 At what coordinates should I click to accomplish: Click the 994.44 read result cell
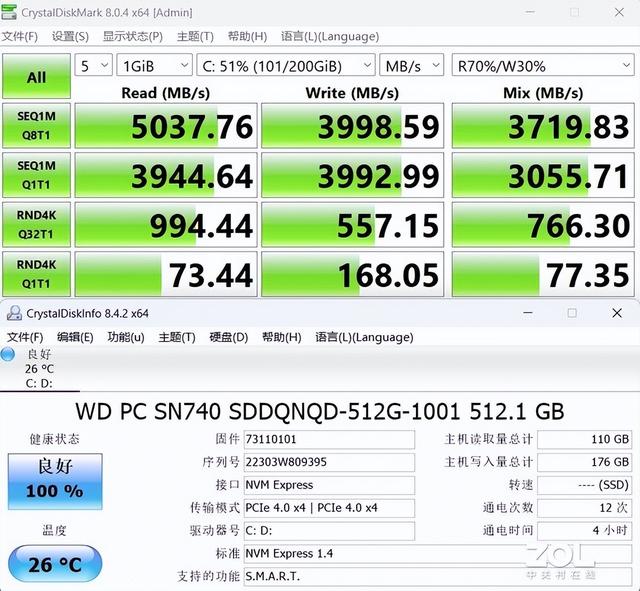pyautogui.click(x=166, y=224)
